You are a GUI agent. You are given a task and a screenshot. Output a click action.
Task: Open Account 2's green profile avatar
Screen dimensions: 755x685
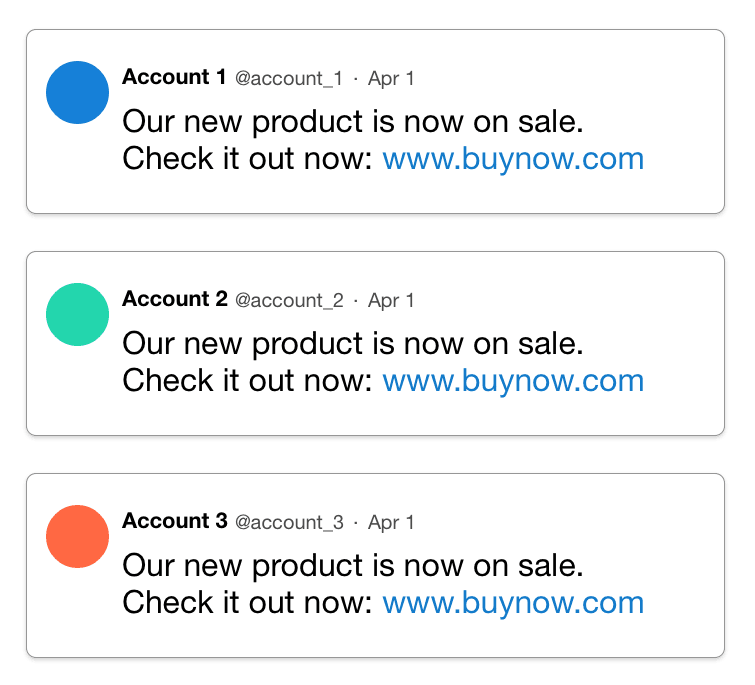click(x=77, y=315)
